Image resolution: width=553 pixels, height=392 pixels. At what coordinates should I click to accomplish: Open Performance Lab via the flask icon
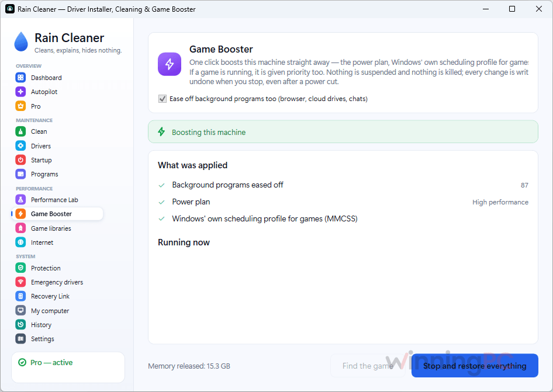[20, 200]
